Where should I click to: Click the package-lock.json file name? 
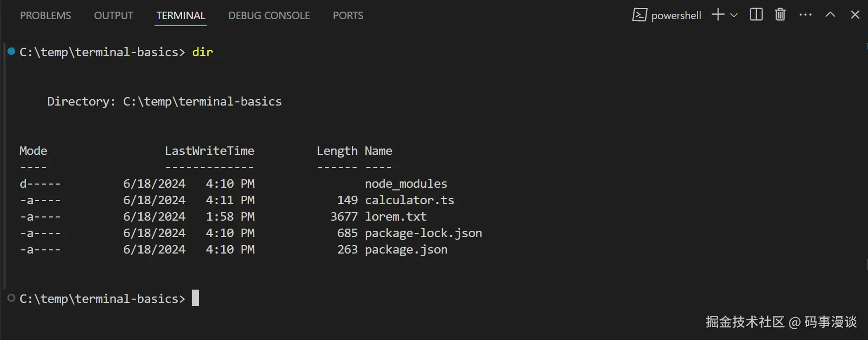tap(423, 233)
